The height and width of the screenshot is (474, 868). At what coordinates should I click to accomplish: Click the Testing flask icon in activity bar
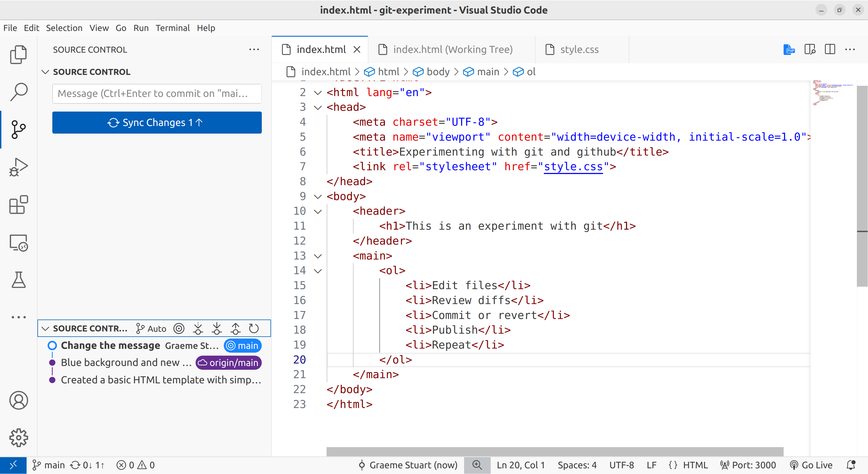[19, 280]
